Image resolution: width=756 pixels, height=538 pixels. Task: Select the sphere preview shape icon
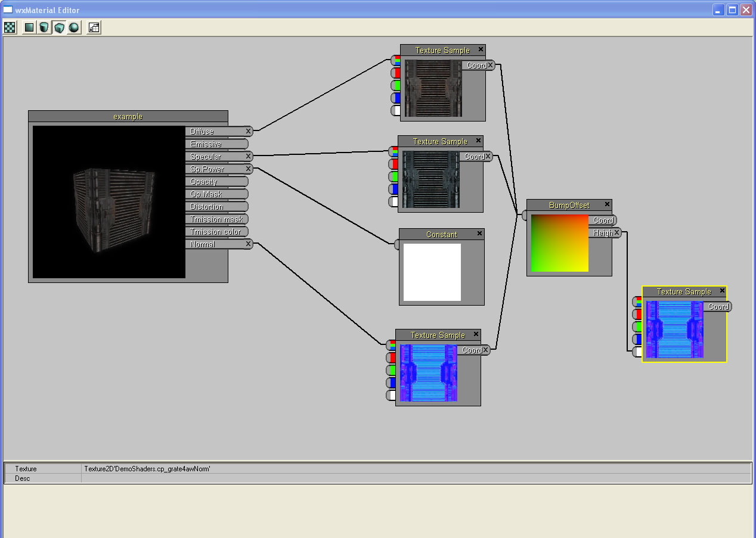coord(74,27)
